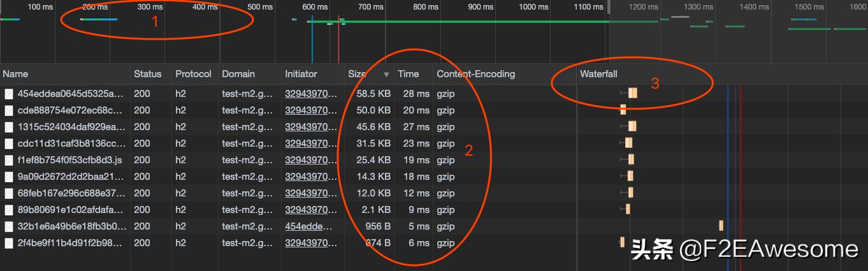Select the icon beside f1ef8b754f0f53cfb8d3.js

coord(9,160)
